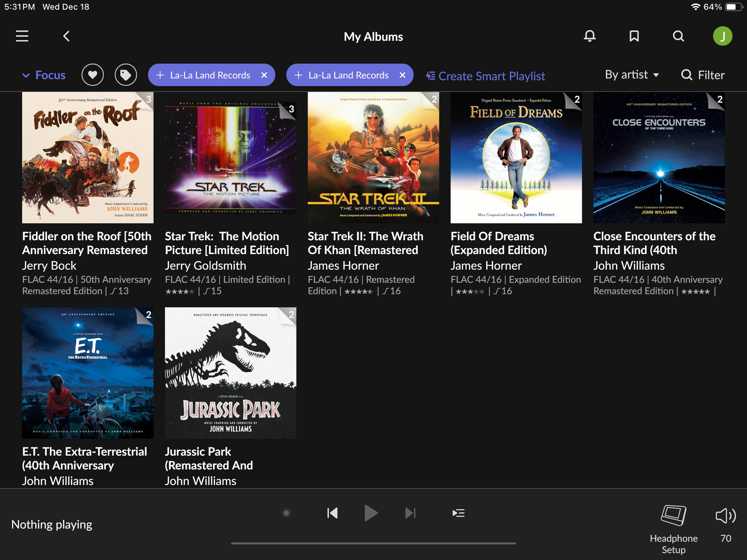The width and height of the screenshot is (747, 560).
Task: Open the By artist sort dropdown
Action: click(631, 75)
